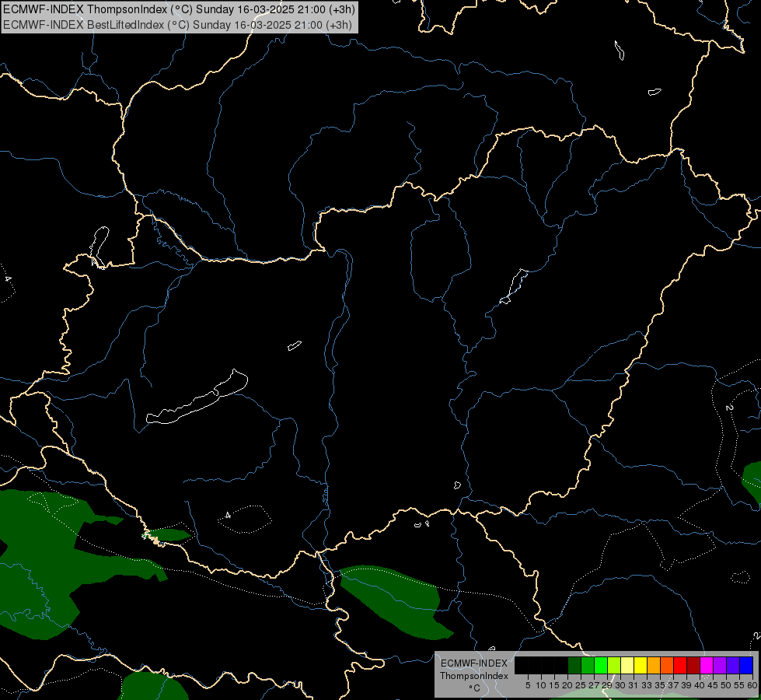Select the light orange 33-35 legend swatch

click(x=654, y=666)
